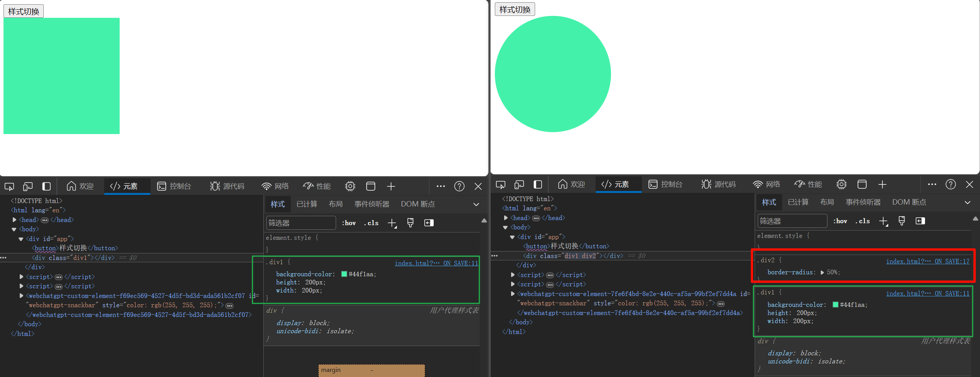The width and height of the screenshot is (980, 377).
Task: Expand the webchatgpt-custom-element node in left DOM tree
Action: point(21,296)
